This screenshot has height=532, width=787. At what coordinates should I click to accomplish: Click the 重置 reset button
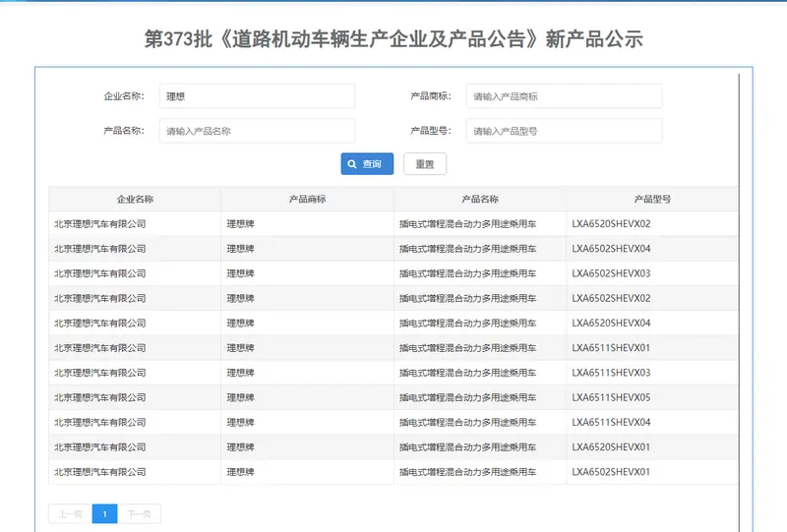point(425,163)
